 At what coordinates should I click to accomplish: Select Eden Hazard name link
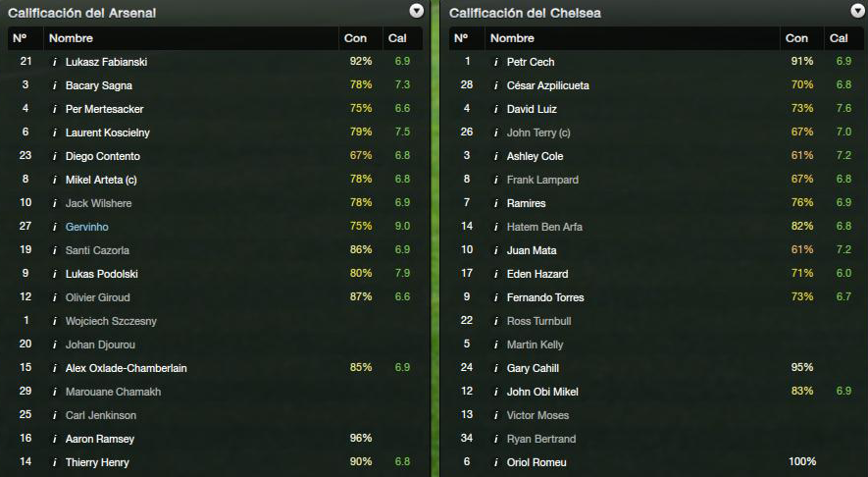[536, 274]
